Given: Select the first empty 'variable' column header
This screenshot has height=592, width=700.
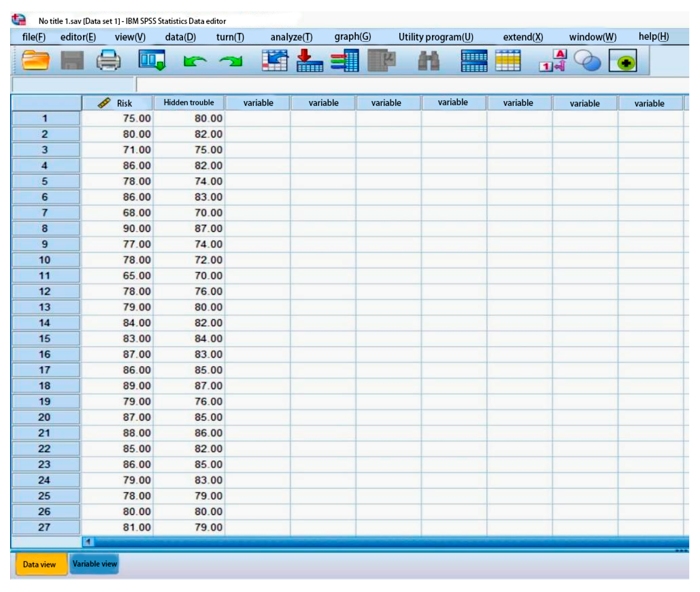Looking at the screenshot, I should pos(258,103).
